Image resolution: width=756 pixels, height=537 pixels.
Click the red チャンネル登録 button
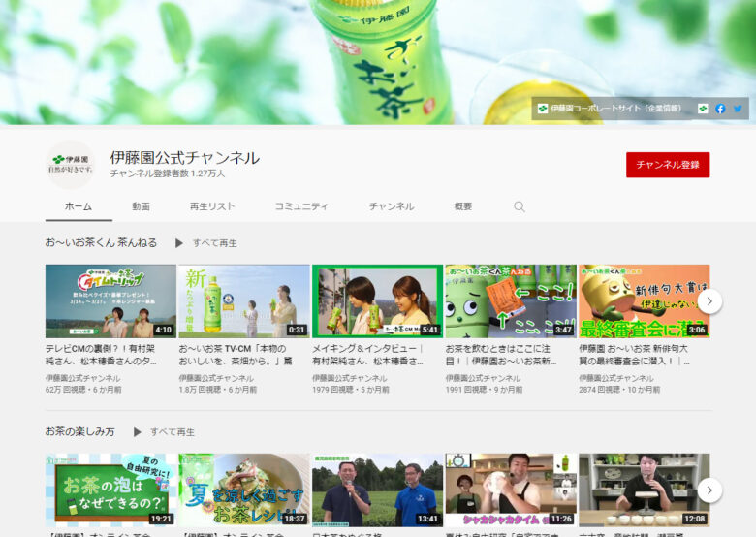pos(668,165)
